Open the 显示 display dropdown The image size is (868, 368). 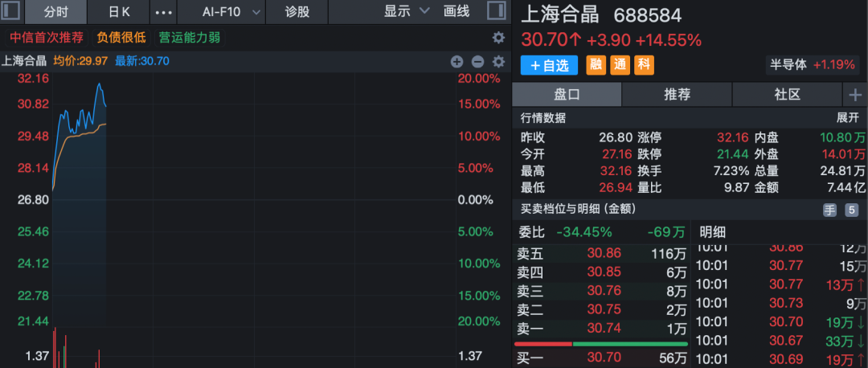(407, 11)
